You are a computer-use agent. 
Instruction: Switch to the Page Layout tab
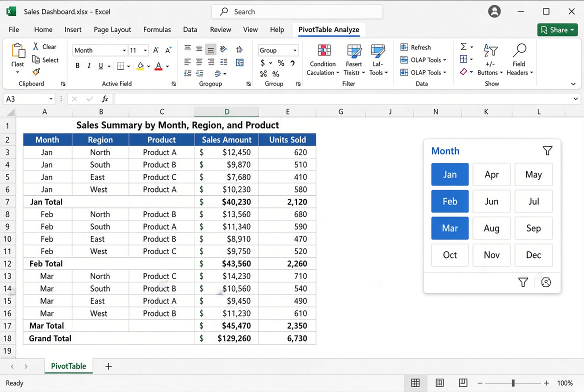coord(112,29)
